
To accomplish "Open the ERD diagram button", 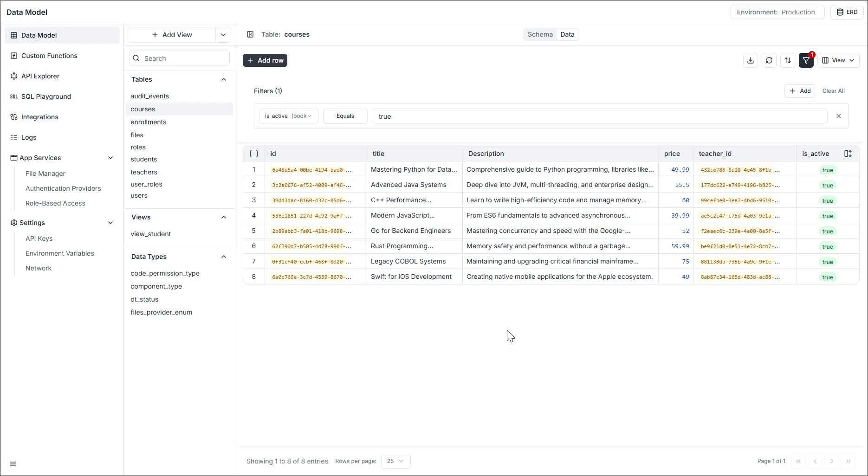I will pyautogui.click(x=847, y=12).
